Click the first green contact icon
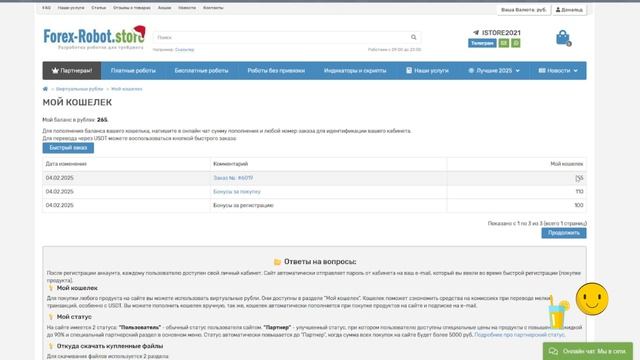The height and width of the screenshot is (360, 640). [x=504, y=43]
